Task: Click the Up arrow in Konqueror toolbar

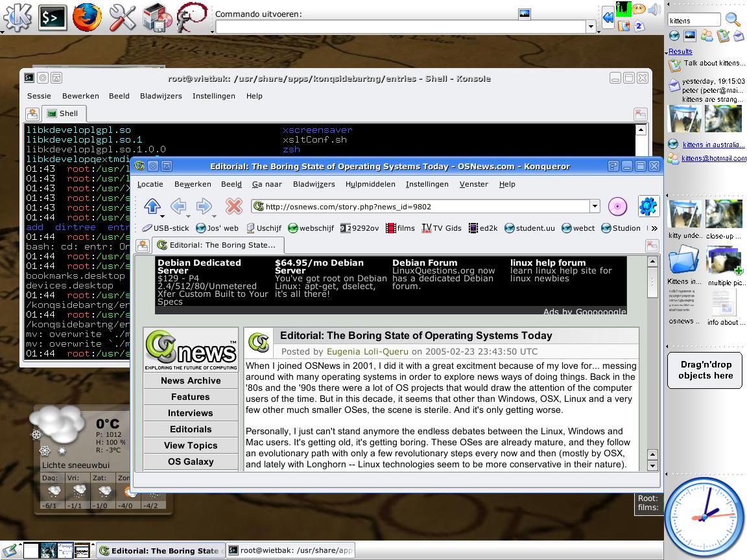Action: [x=152, y=205]
